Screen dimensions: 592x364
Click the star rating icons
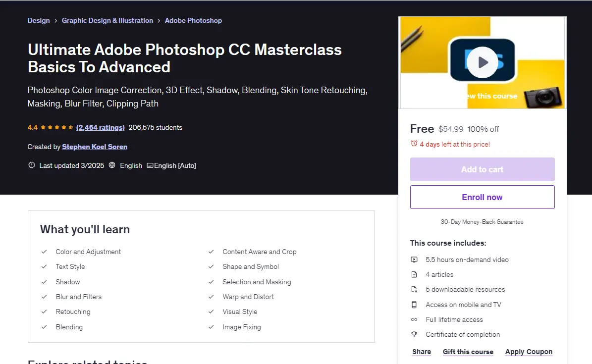pyautogui.click(x=56, y=128)
